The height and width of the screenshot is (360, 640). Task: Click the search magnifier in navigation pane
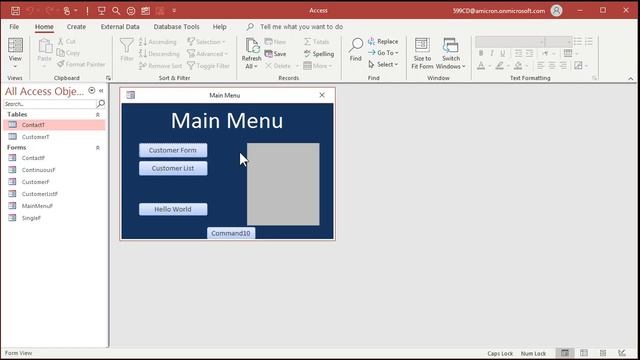pyautogui.click(x=101, y=104)
